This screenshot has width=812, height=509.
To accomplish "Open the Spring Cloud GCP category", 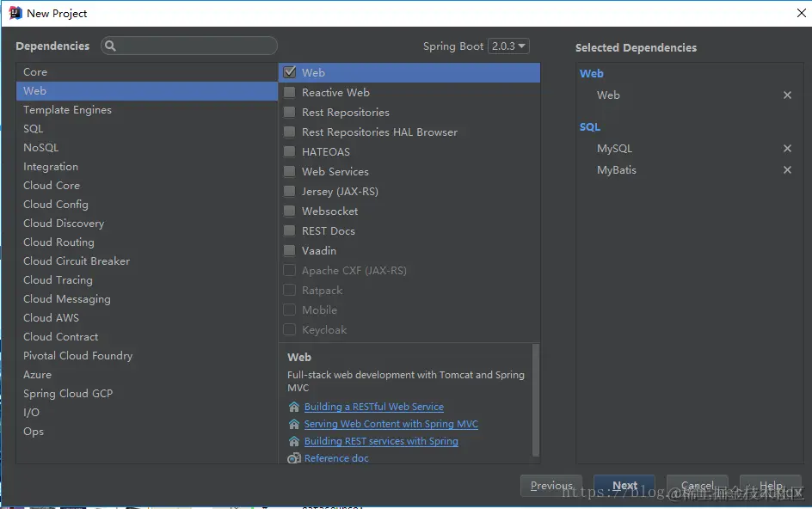I will pos(147,394).
